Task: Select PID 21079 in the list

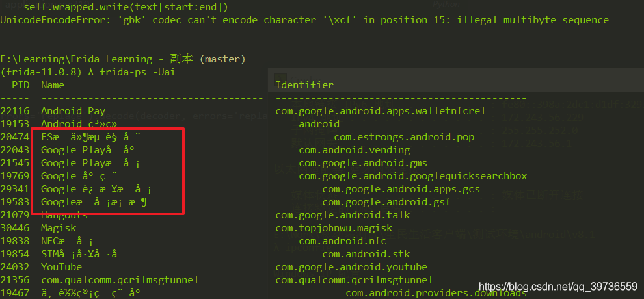Action: [15, 215]
